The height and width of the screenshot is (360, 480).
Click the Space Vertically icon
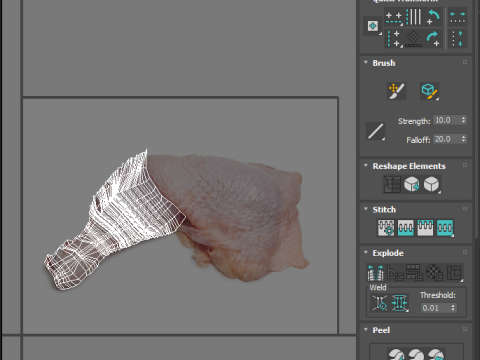(x=457, y=38)
